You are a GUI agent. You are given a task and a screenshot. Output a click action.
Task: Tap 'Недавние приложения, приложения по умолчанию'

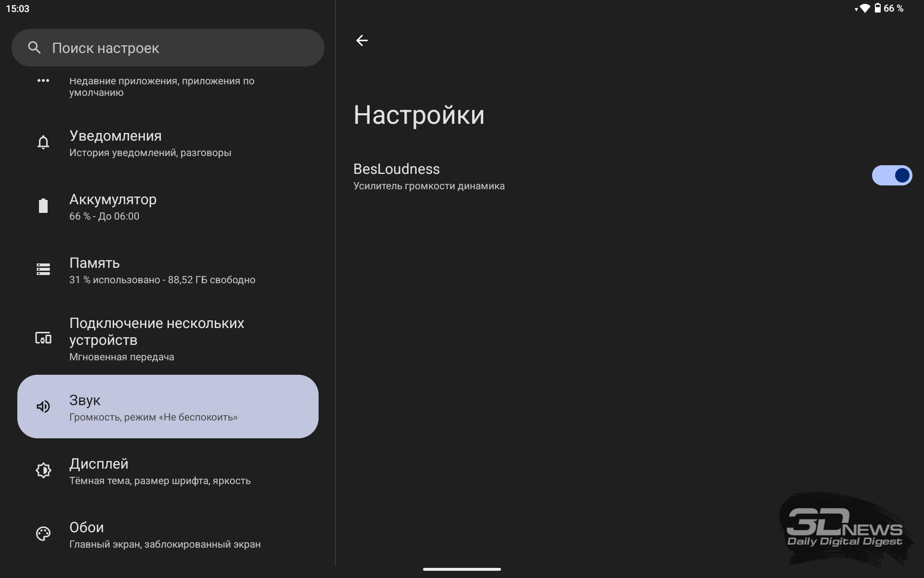click(x=162, y=87)
